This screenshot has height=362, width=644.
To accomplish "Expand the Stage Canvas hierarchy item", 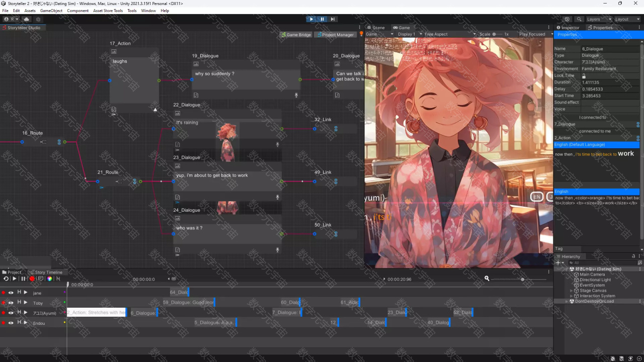I will [572, 291].
